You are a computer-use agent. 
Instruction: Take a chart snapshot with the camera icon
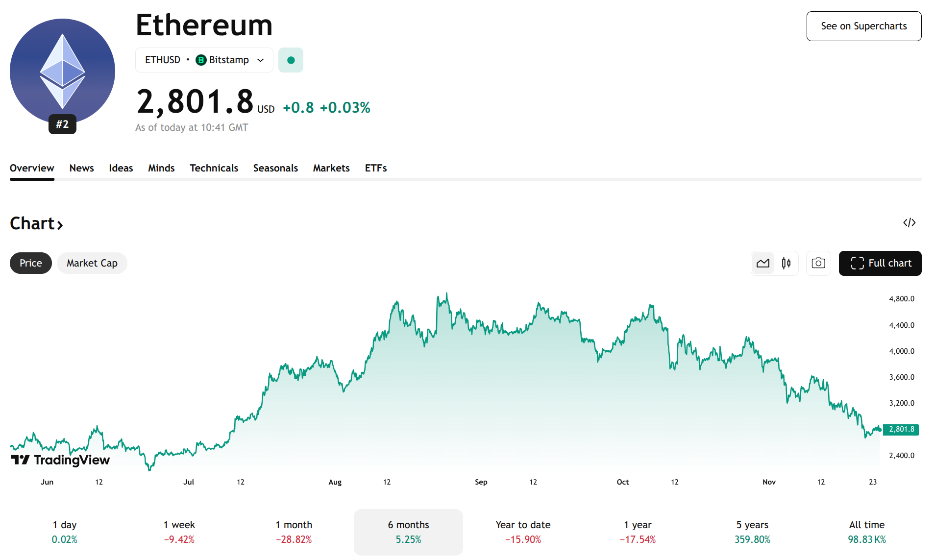pyautogui.click(x=818, y=263)
